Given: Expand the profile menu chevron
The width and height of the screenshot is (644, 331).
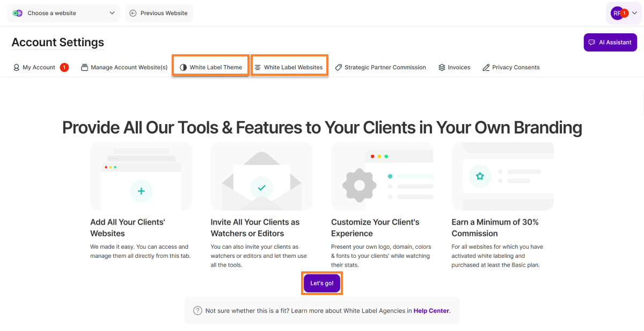Looking at the screenshot, I should (635, 13).
